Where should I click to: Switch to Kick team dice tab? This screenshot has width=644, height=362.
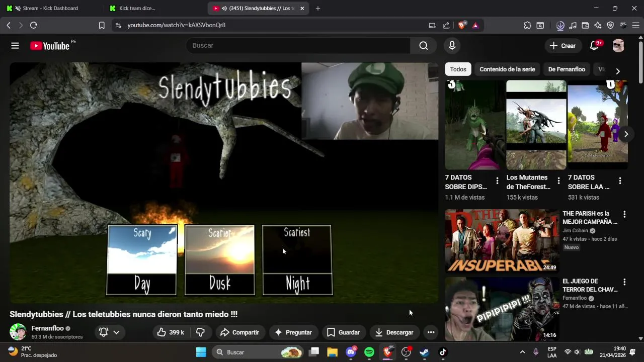click(137, 9)
